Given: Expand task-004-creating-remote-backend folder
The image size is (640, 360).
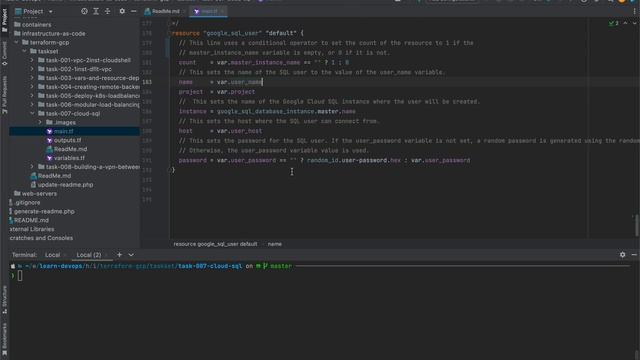Looking at the screenshot, I should pyautogui.click(x=32, y=87).
